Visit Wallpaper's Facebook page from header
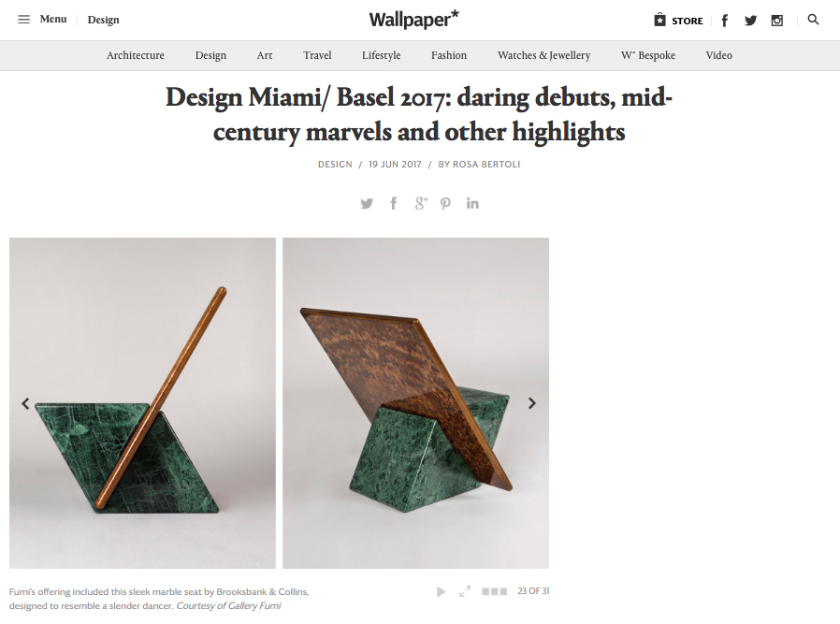Viewport: 840px width, 624px height. (725, 21)
